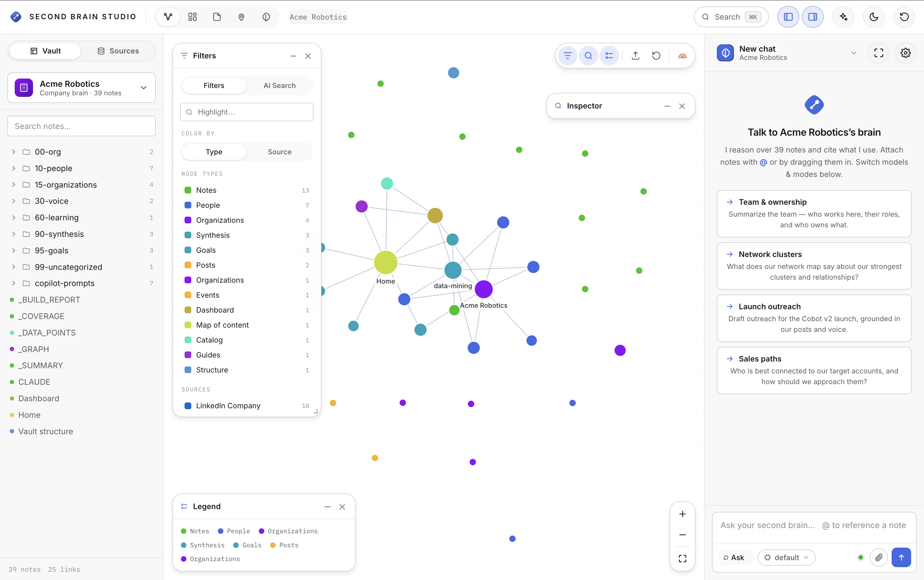The width and height of the screenshot is (924, 580).
Task: Switch to the Sources tab
Action: point(118,51)
